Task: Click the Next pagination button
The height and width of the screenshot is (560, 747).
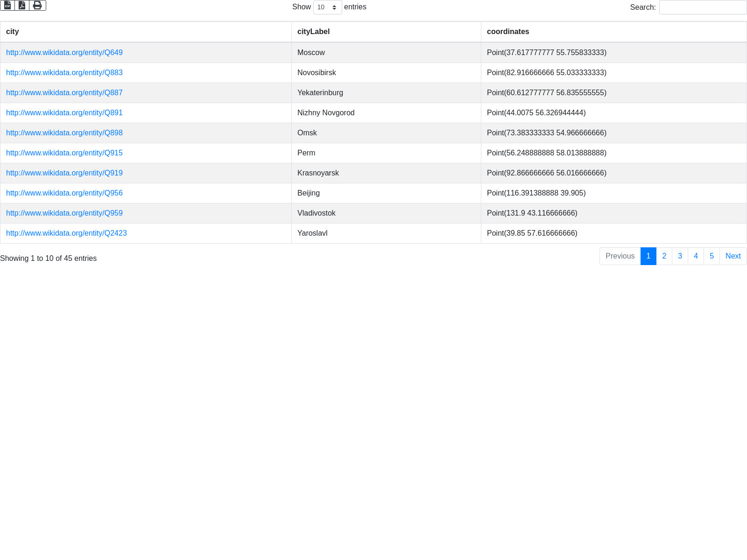Action: coord(733,256)
